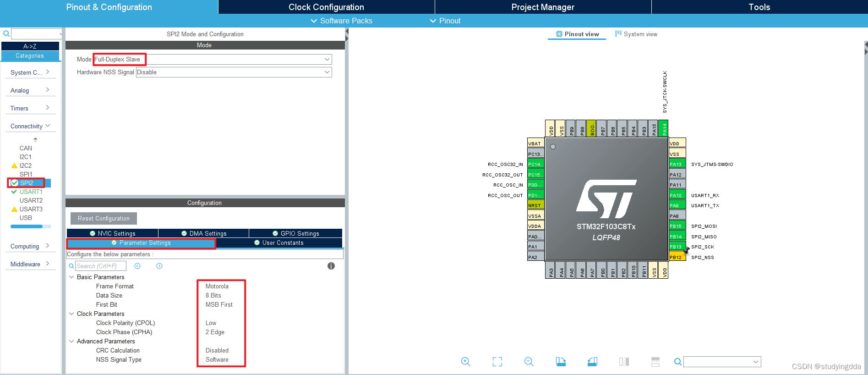Flip the chip vertically

point(655,361)
